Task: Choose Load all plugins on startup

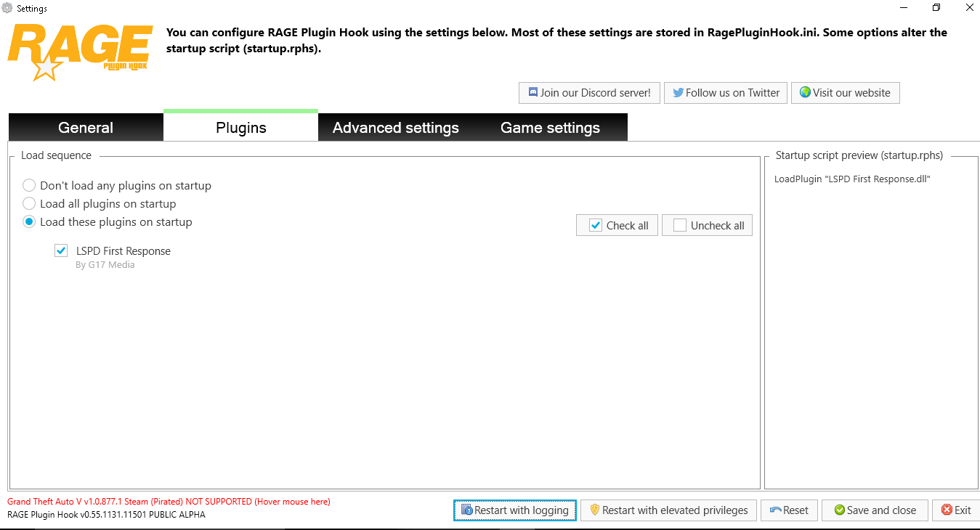Action: coord(100,203)
